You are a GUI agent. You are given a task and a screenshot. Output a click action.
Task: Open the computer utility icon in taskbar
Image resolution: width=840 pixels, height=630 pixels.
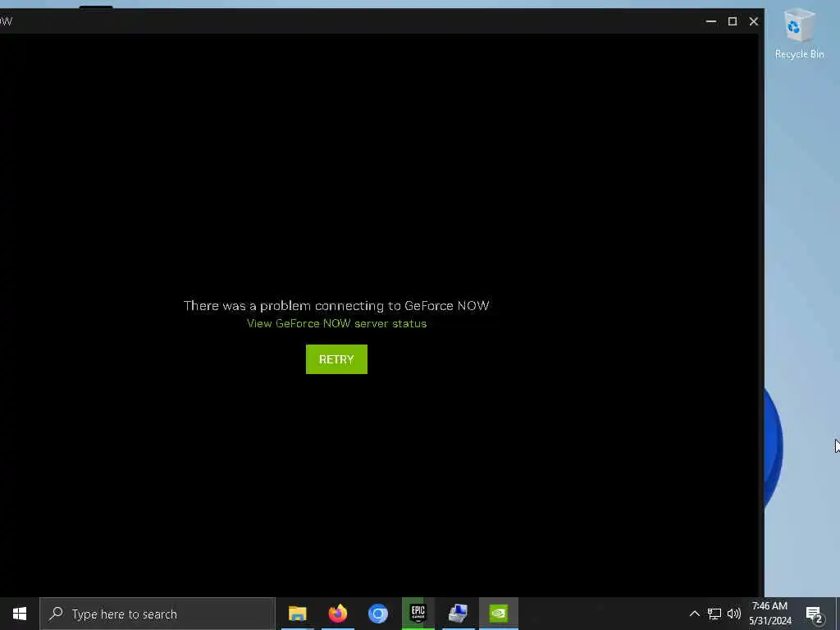(458, 614)
